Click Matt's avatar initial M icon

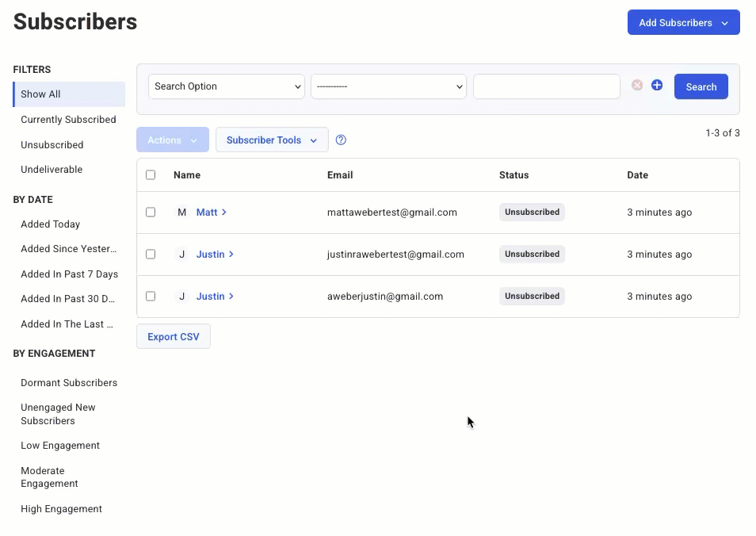pyautogui.click(x=182, y=212)
